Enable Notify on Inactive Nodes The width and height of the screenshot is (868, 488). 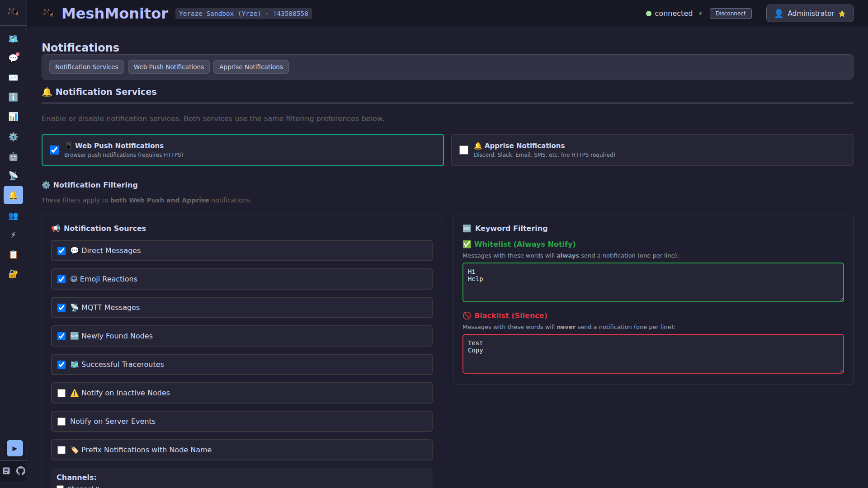point(61,393)
